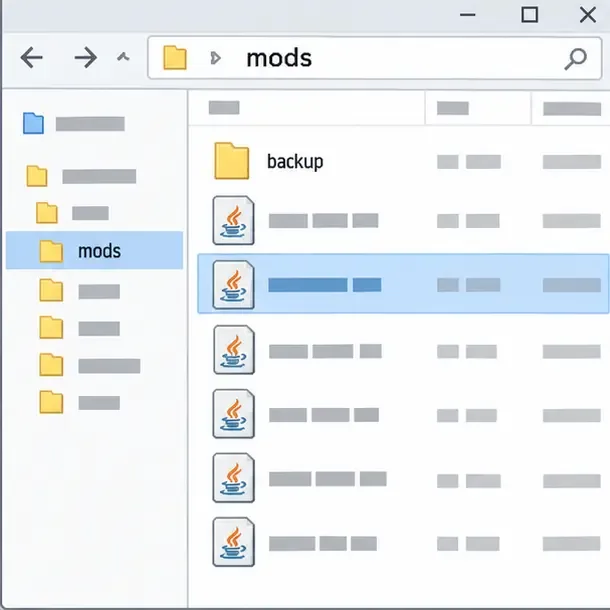Select the backup folder name

click(295, 161)
